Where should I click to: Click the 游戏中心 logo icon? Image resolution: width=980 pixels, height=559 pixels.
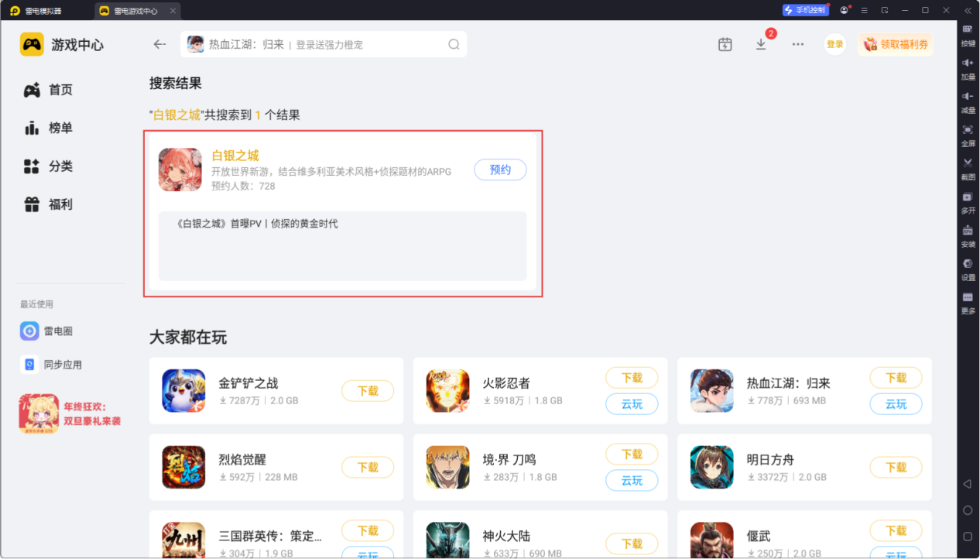click(32, 44)
